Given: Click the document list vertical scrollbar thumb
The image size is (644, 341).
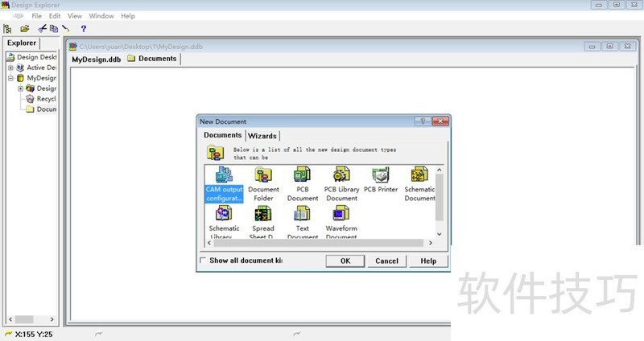Looking at the screenshot, I should coord(439,197).
